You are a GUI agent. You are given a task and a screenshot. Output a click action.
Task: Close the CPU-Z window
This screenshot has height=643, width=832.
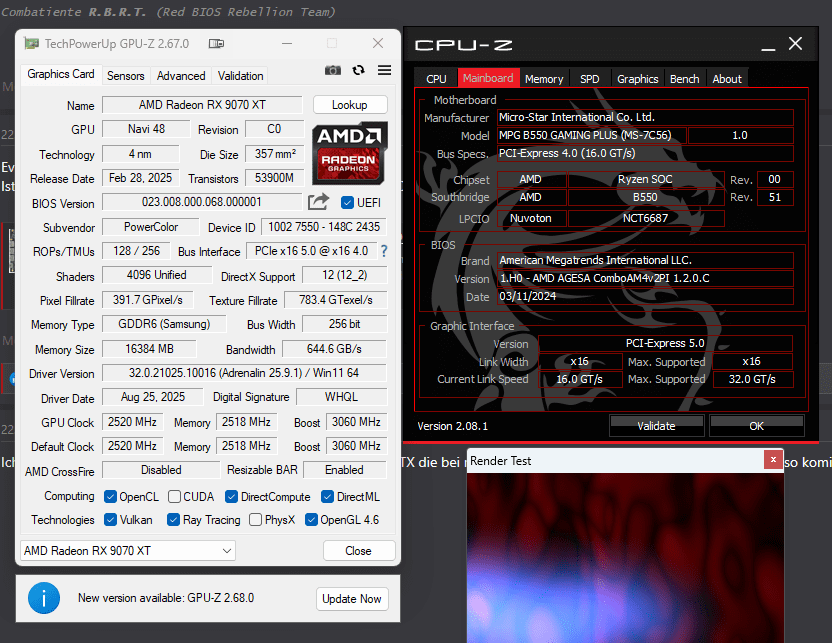point(795,44)
